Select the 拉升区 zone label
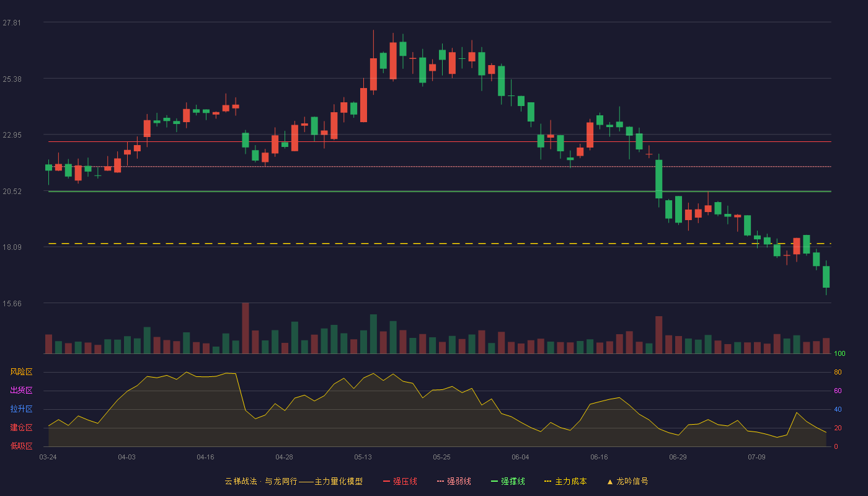This screenshot has height=496, width=868. tap(21, 409)
